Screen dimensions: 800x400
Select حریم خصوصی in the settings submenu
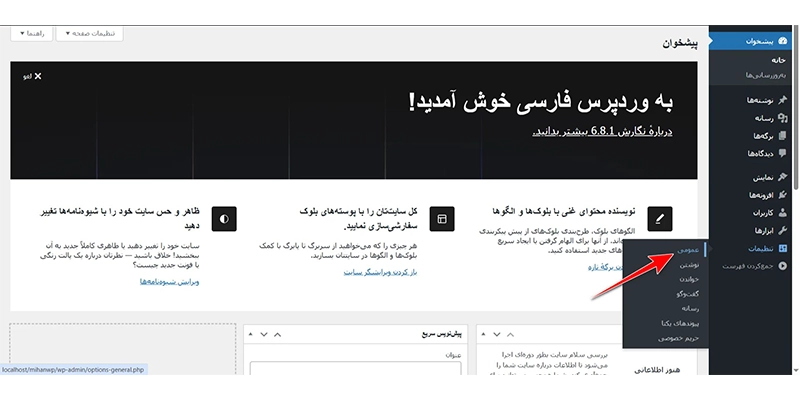click(x=678, y=338)
